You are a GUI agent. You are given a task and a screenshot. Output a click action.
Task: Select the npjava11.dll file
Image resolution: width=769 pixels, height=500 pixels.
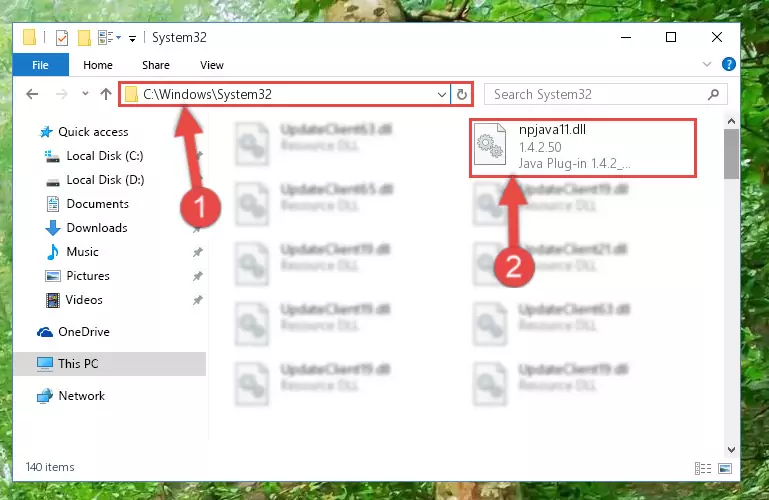click(583, 148)
